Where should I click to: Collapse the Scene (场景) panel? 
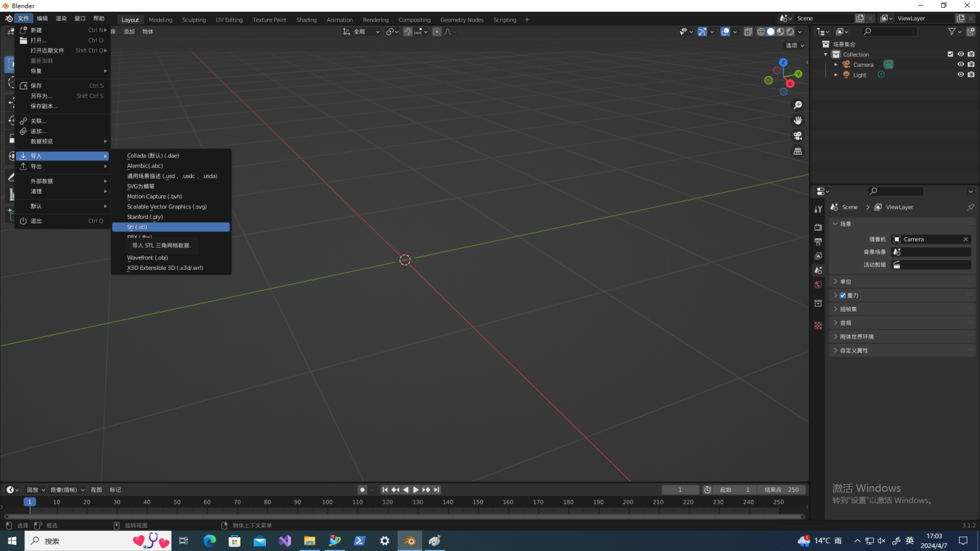902,224
